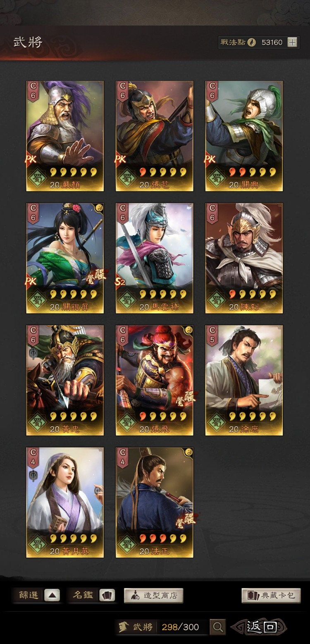
Task: Select the 馬雲祿 general card
Action: 155,258
